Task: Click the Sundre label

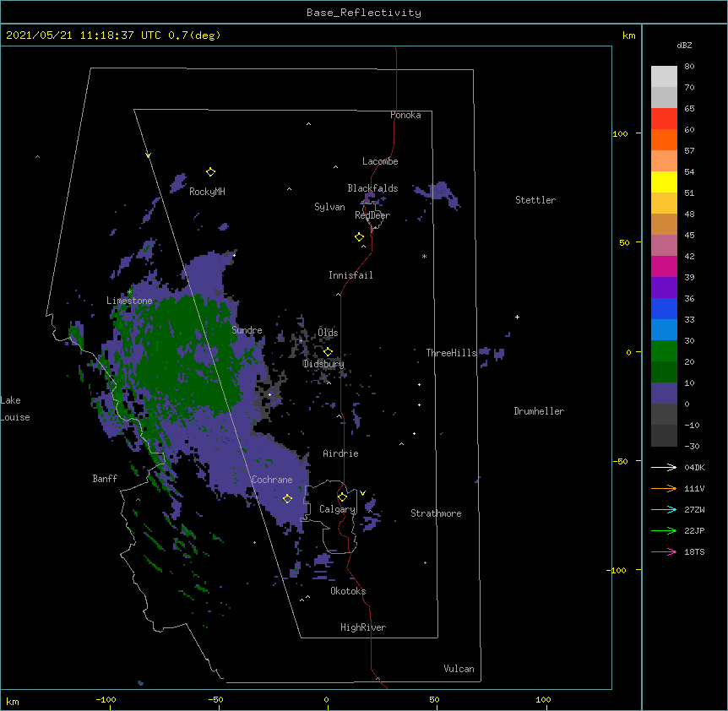Action: pyautogui.click(x=247, y=330)
